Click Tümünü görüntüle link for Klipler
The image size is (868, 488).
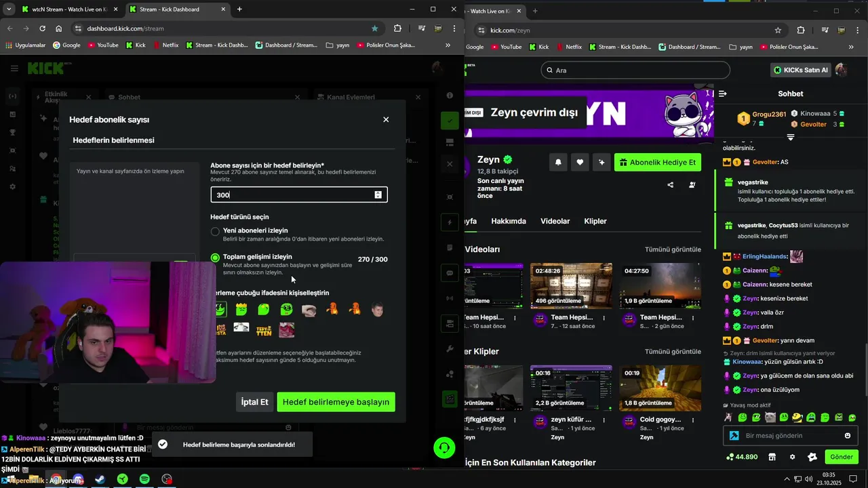673,352
